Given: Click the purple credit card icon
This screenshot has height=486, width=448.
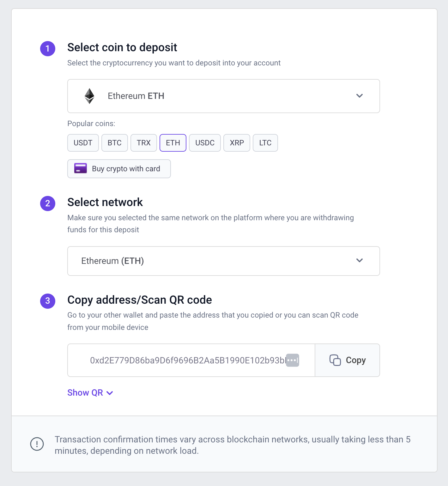Looking at the screenshot, I should (81, 168).
